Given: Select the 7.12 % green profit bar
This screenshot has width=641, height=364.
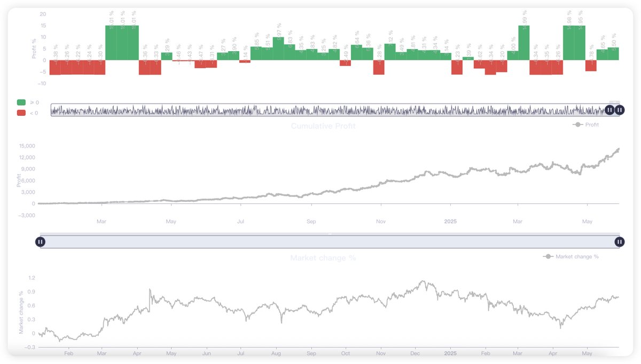Looking at the screenshot, I should (x=390, y=52).
